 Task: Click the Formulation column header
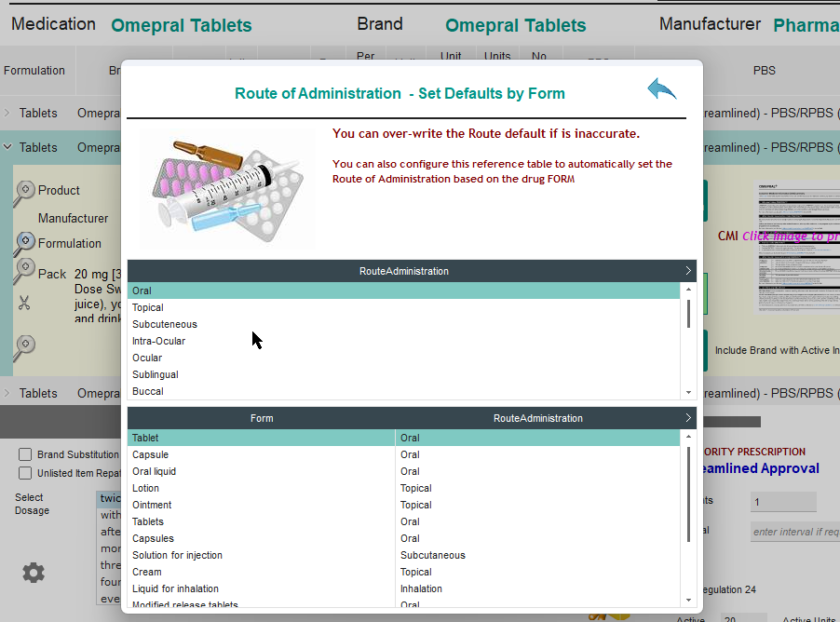[x=34, y=70]
